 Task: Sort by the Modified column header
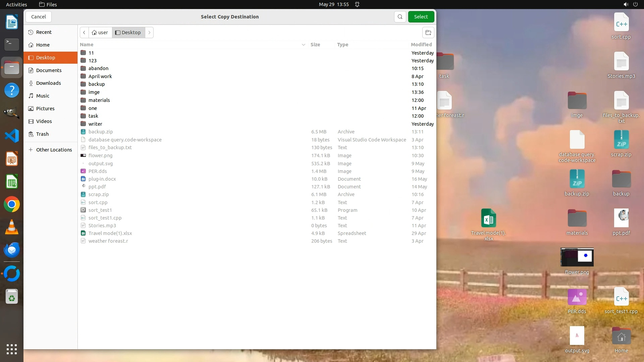(421, 45)
